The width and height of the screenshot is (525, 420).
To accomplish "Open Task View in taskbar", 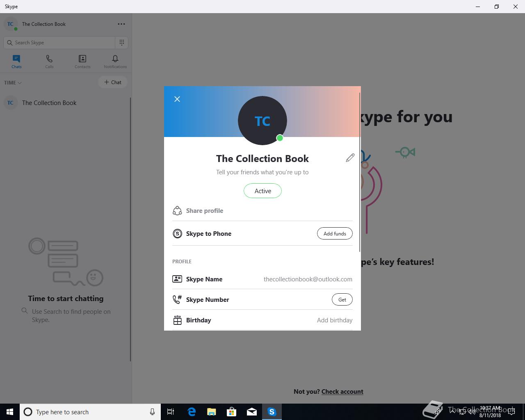I will coord(171,412).
